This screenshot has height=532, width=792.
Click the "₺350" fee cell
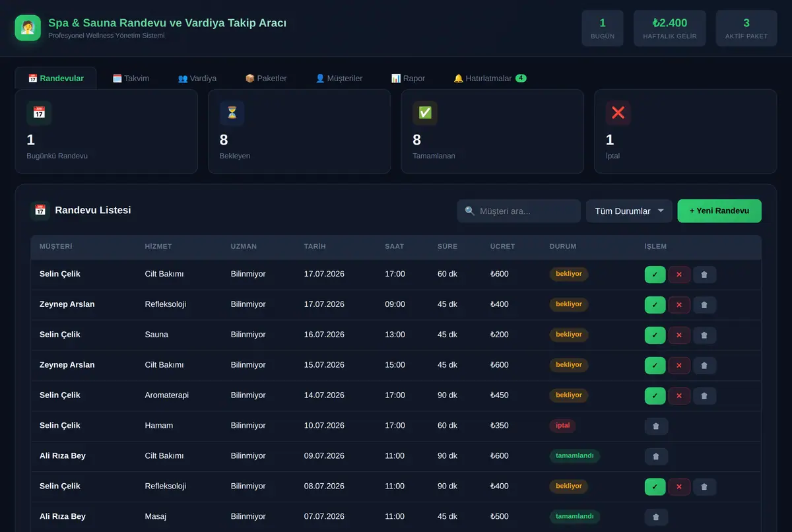pyautogui.click(x=500, y=426)
